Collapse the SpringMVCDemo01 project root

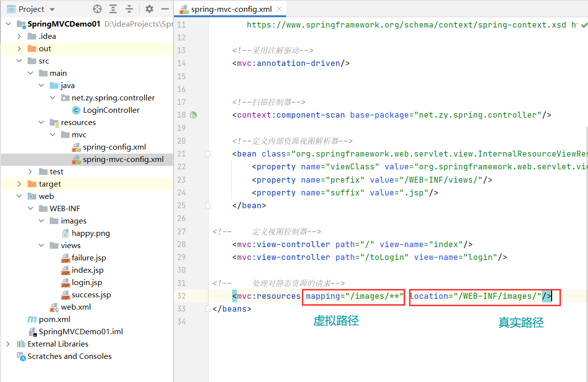[8, 24]
